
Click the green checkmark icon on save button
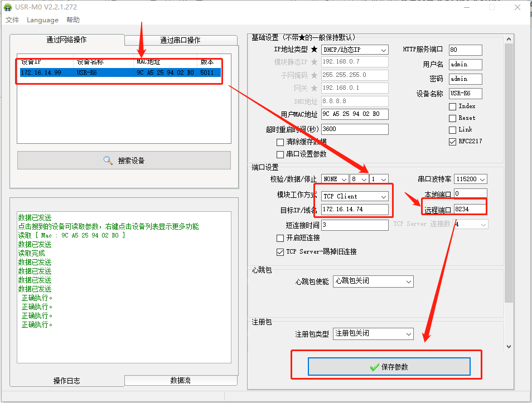point(374,367)
